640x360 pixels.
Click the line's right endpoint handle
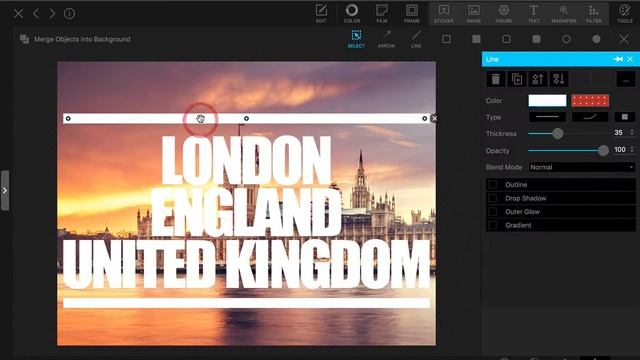click(x=424, y=118)
